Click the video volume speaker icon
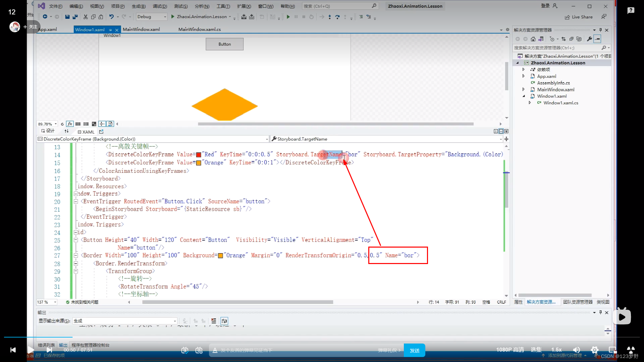644x362 pixels. click(x=576, y=350)
